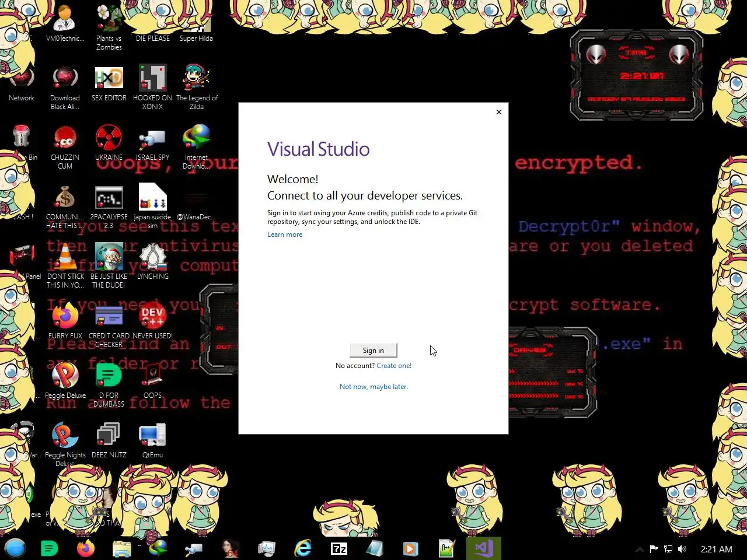Follow the Learn more link
The height and width of the screenshot is (560, 747).
coord(285,235)
